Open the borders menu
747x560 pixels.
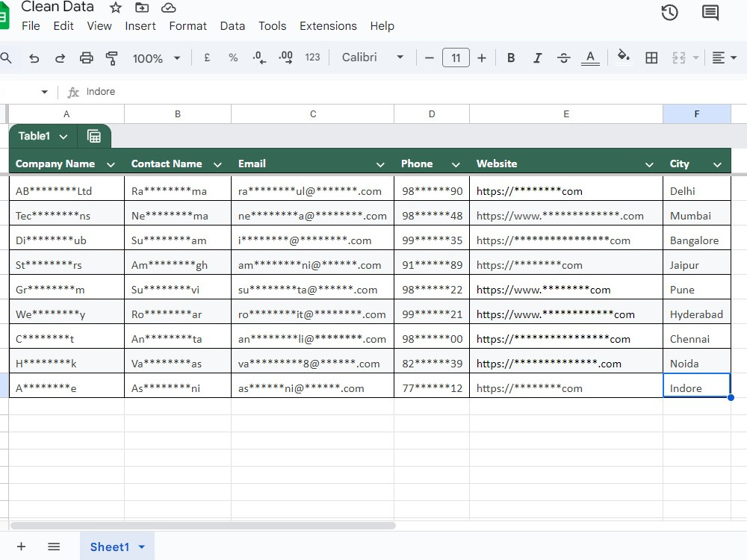tap(651, 57)
